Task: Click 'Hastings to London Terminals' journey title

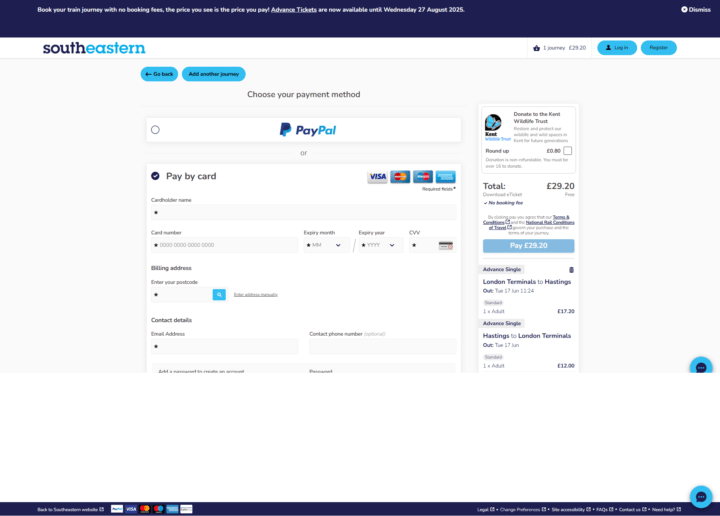Action: tap(527, 336)
